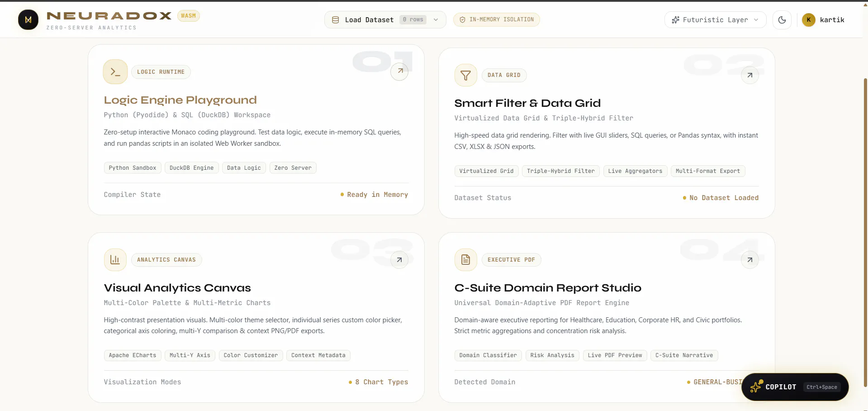Click the IN-MEMORY ISOLATION badge
The image size is (868, 411).
pos(497,19)
